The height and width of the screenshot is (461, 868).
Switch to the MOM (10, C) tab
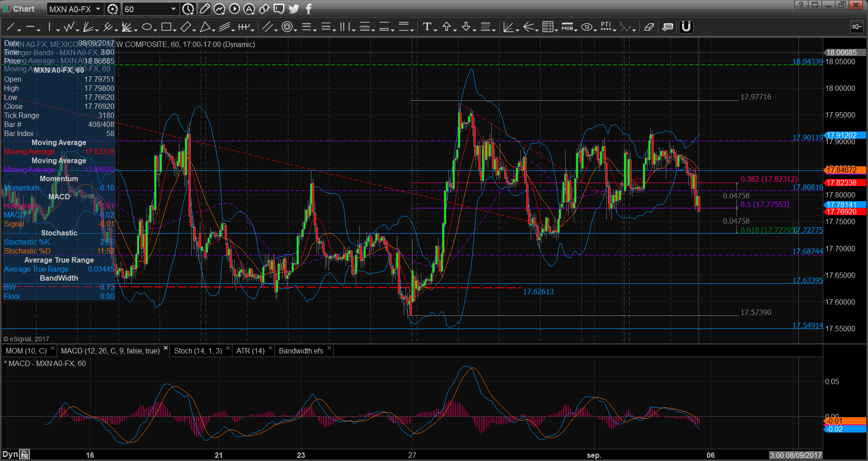[x=26, y=351]
